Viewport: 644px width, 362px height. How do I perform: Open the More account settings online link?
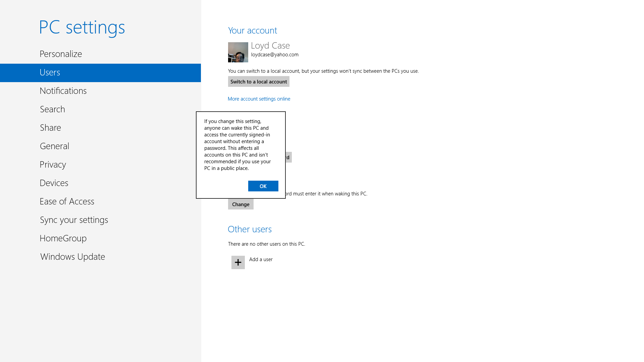259,99
